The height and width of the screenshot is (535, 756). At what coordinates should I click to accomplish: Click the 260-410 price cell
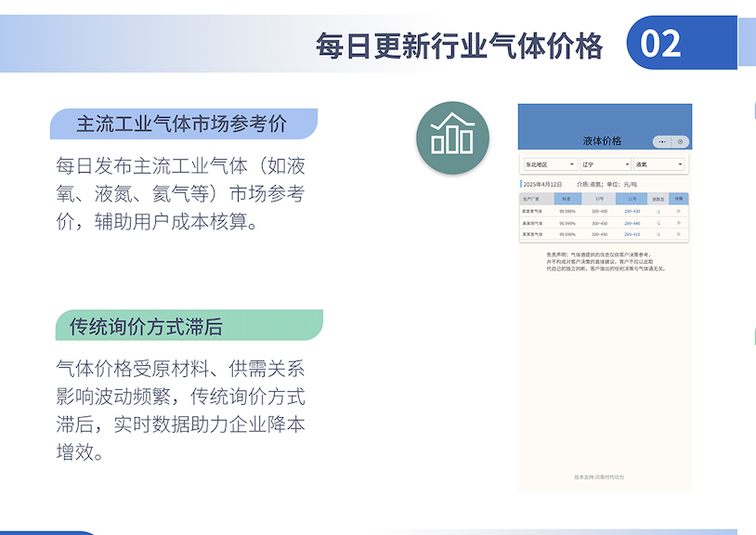click(632, 234)
